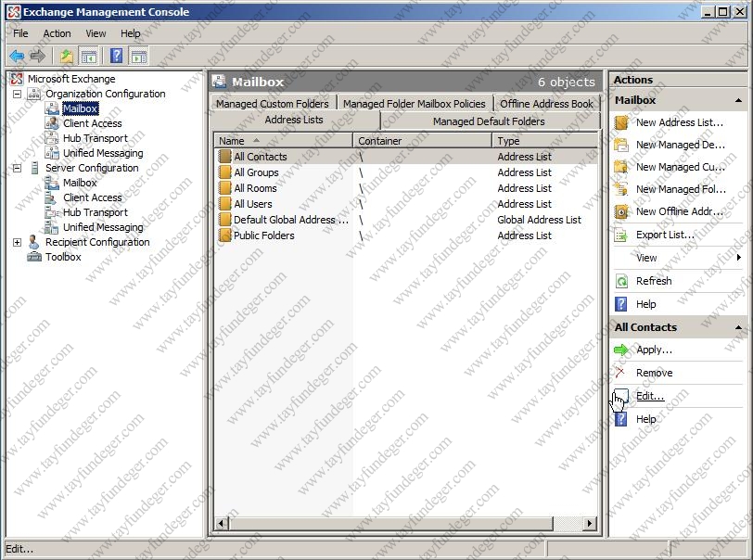Collapse the All Contacts actions section

(738, 327)
